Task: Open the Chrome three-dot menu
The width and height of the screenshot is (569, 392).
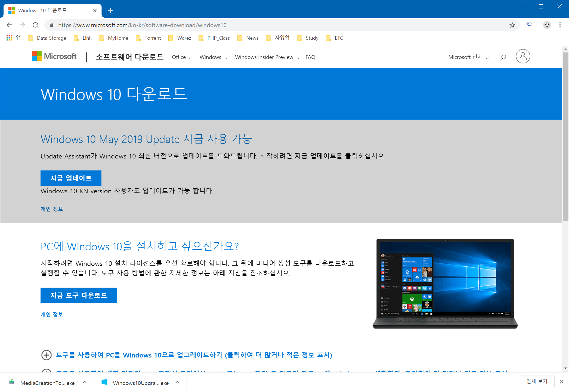Action: pos(560,25)
